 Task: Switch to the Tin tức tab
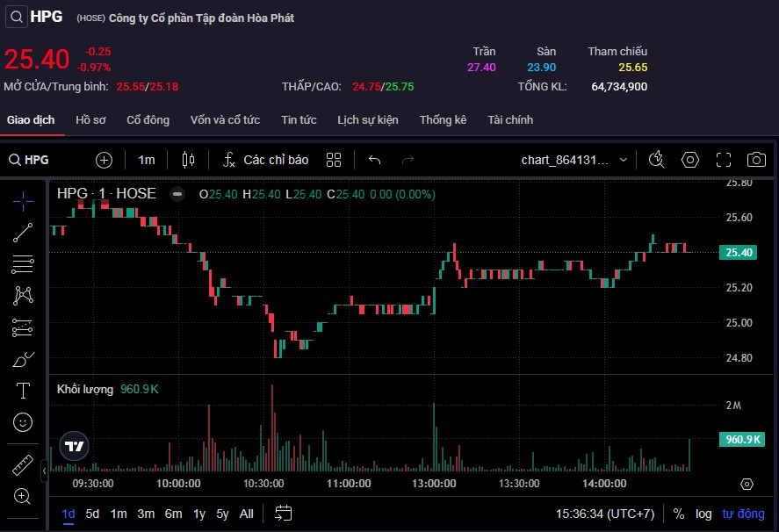coord(299,120)
